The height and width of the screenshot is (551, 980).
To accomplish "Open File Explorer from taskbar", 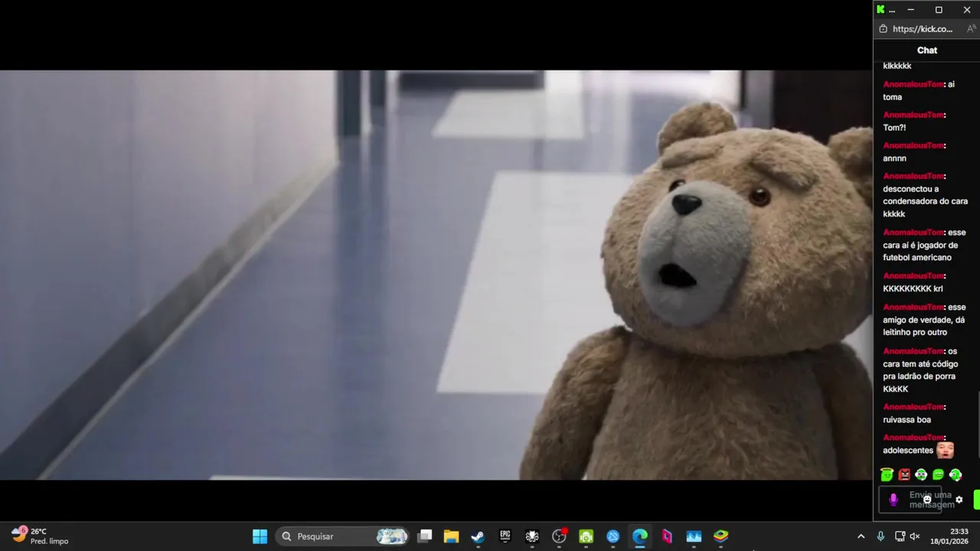I will click(451, 536).
